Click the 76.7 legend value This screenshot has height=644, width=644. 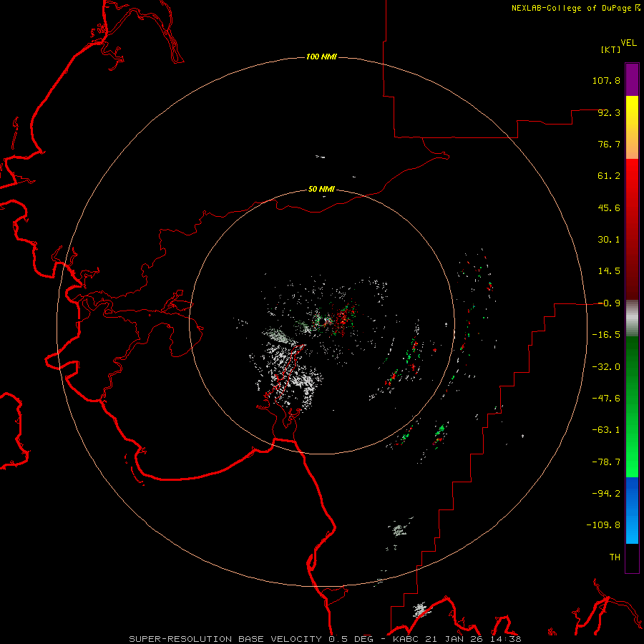pos(609,144)
